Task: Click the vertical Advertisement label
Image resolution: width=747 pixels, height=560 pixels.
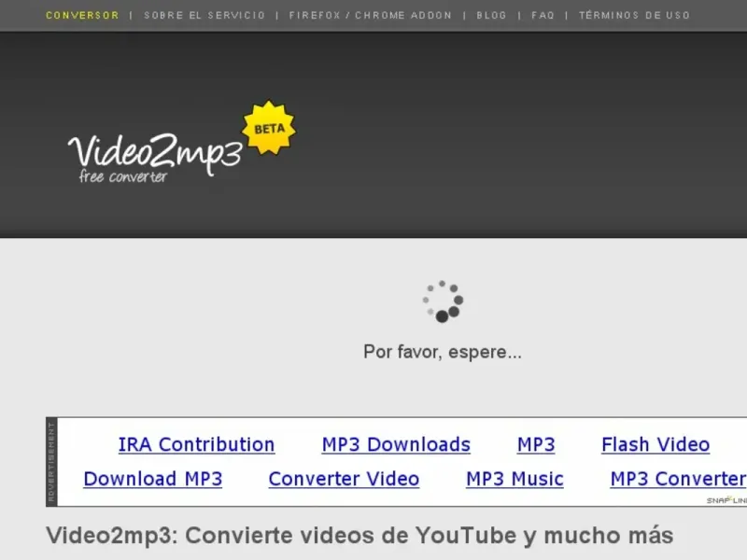Action: click(x=51, y=462)
